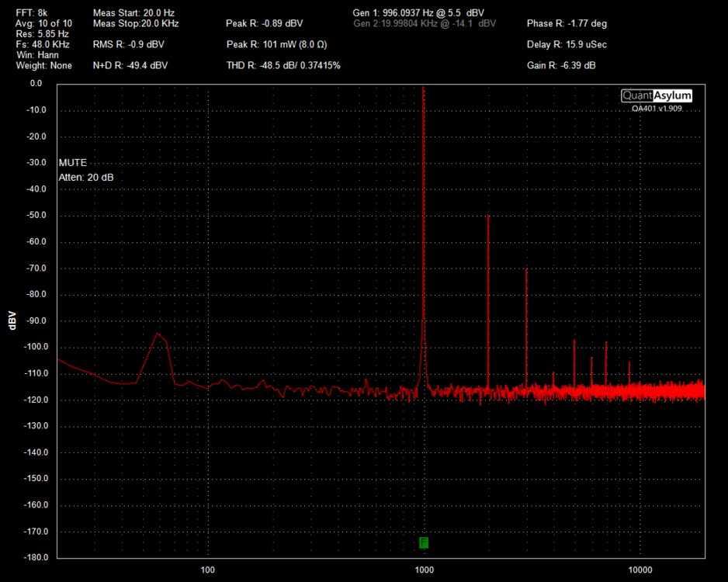Click the Weight: None readout

(43, 66)
